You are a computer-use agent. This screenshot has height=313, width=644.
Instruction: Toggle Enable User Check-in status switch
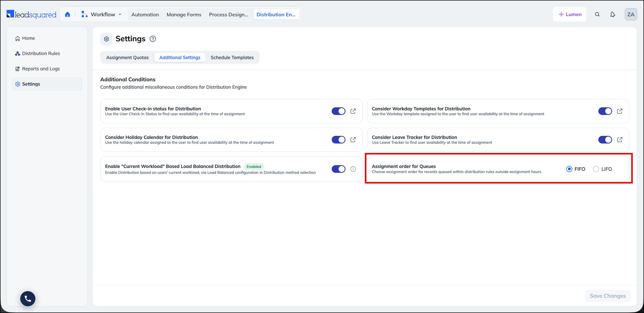tap(338, 111)
